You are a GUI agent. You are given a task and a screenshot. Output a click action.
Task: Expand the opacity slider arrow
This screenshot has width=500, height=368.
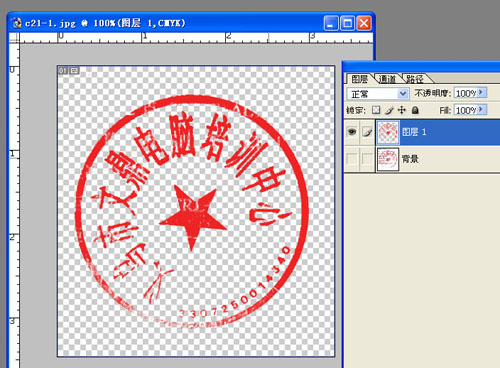(x=482, y=93)
